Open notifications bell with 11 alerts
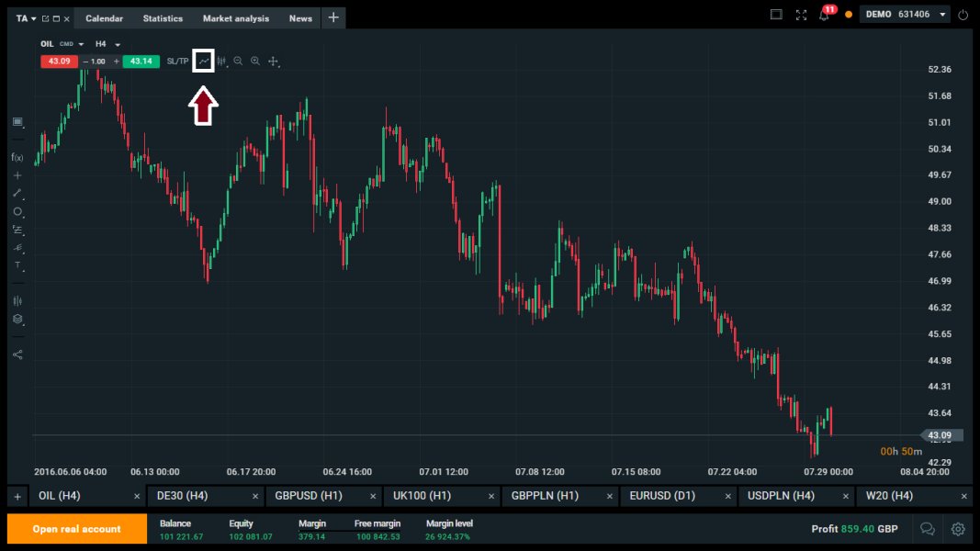The height and width of the screenshot is (551, 980). click(x=825, y=15)
